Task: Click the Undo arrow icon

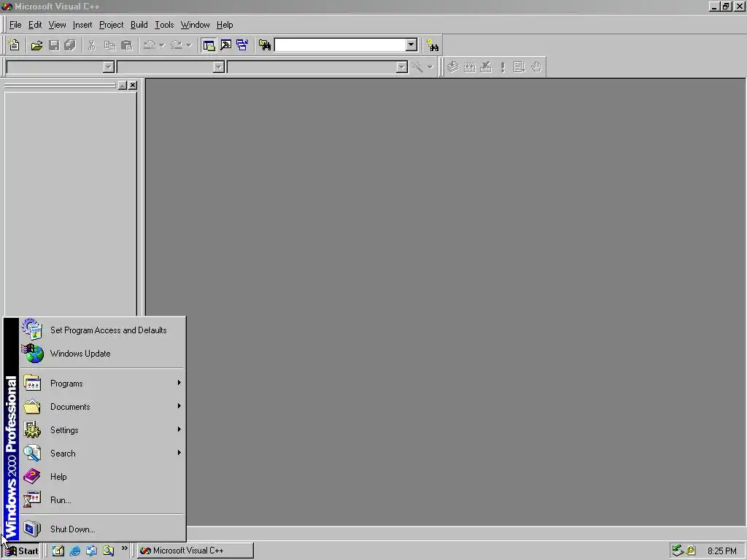Action: click(x=150, y=45)
